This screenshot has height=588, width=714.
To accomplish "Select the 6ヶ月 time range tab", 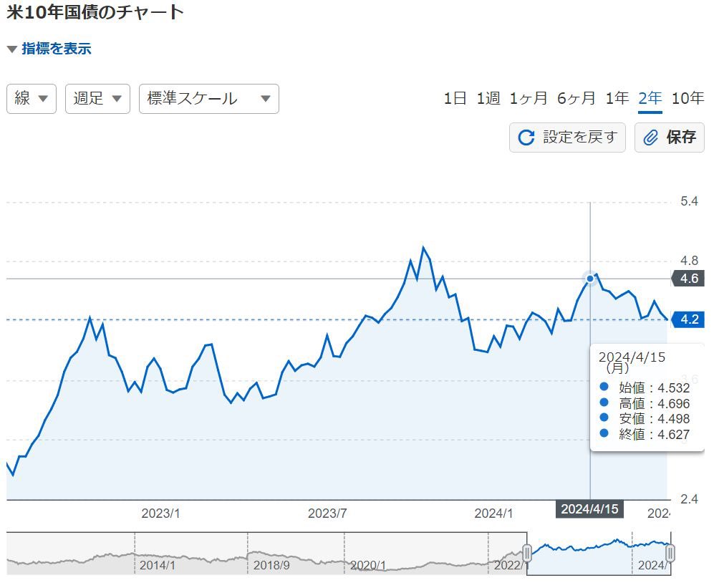I will (x=576, y=98).
